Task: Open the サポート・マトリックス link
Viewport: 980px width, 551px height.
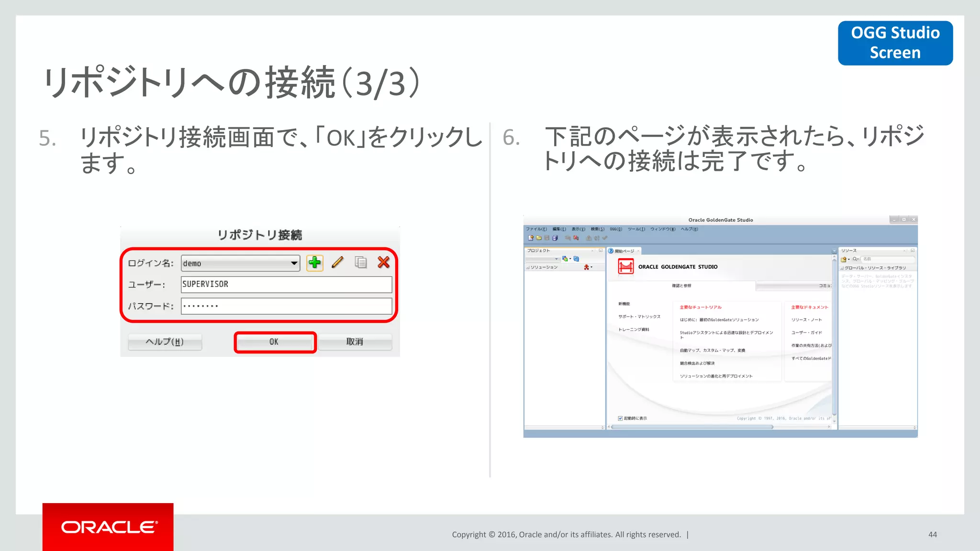Action: point(639,317)
